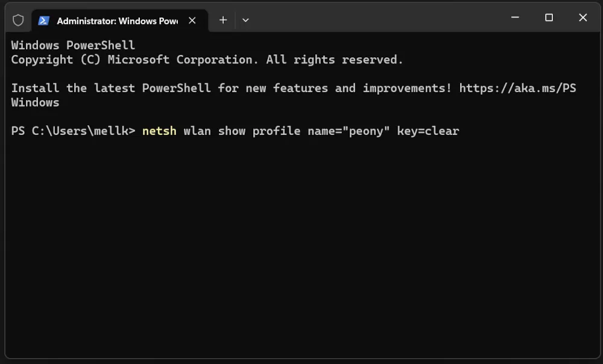Select the Administrator: Windows PowerShell tab
Viewport: 603px width, 364px height.
[x=119, y=20]
